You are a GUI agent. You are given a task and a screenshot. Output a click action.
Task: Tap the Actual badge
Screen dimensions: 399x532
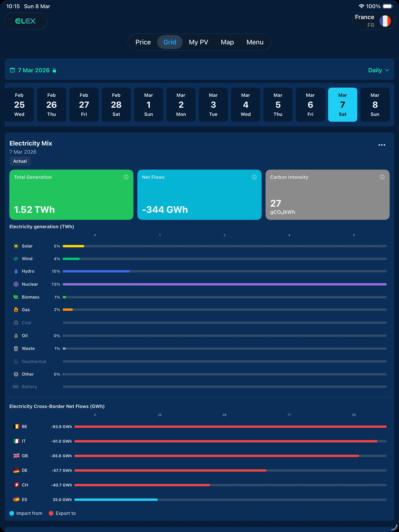pos(20,161)
